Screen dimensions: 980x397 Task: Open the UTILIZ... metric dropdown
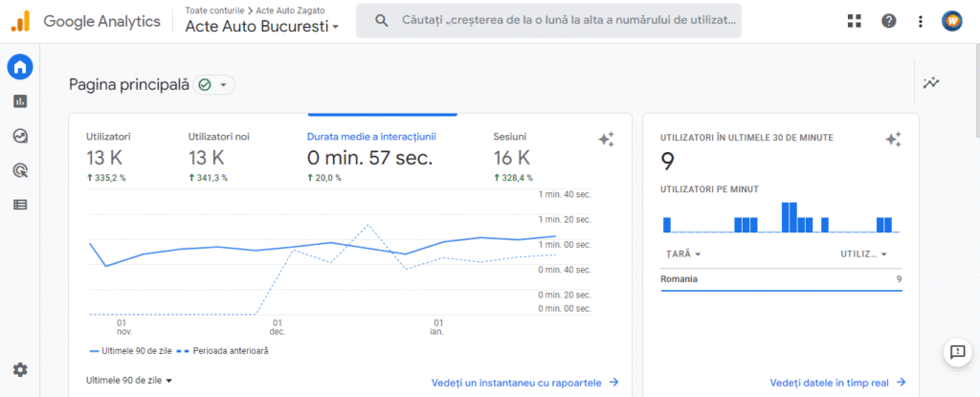pos(864,254)
